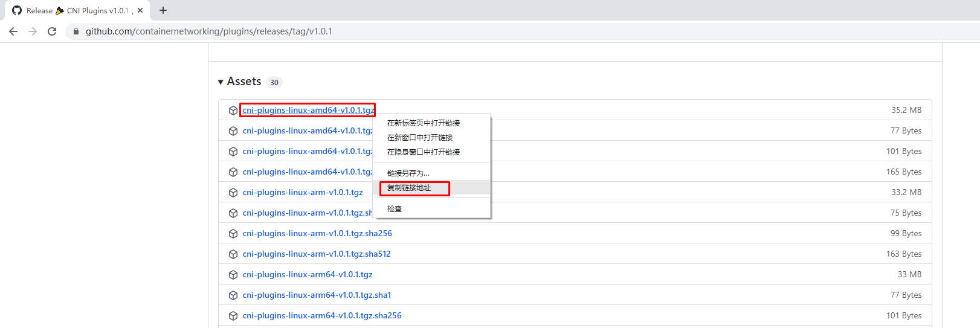
Task: Open the cni-plugins-linux-arm64-v1.0.1.tgz download link
Action: tap(308, 274)
